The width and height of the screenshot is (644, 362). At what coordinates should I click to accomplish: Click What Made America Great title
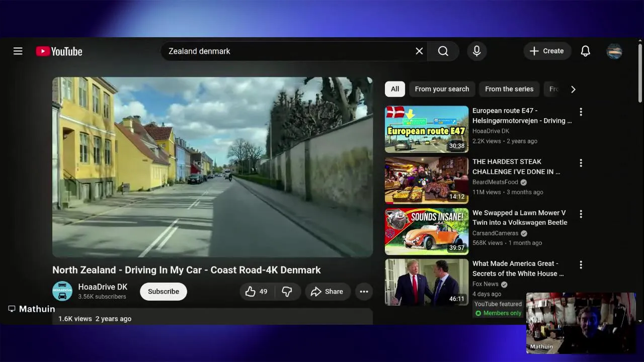click(518, 268)
